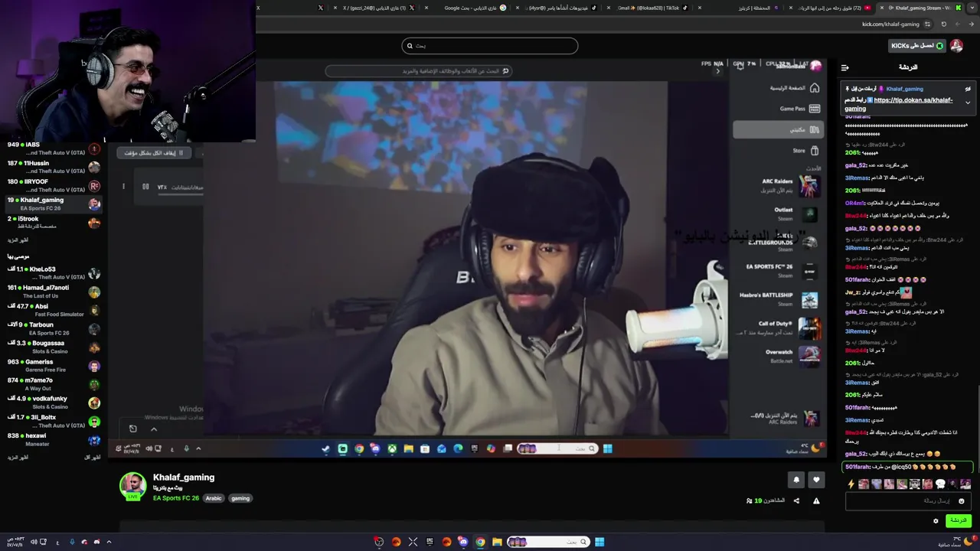Image resolution: width=980 pixels, height=551 pixels.
Task: Open Hamad_al7anoti recommended channel
Action: pyautogui.click(x=52, y=292)
